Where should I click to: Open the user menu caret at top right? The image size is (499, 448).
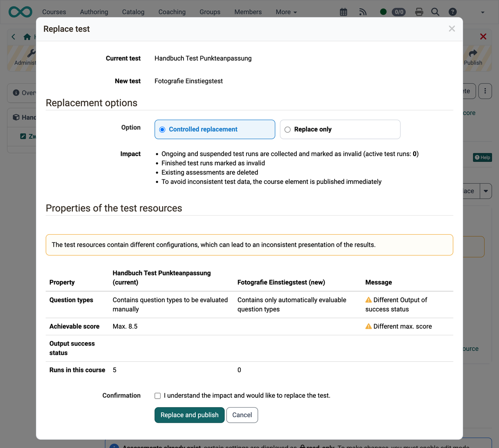[483, 13]
